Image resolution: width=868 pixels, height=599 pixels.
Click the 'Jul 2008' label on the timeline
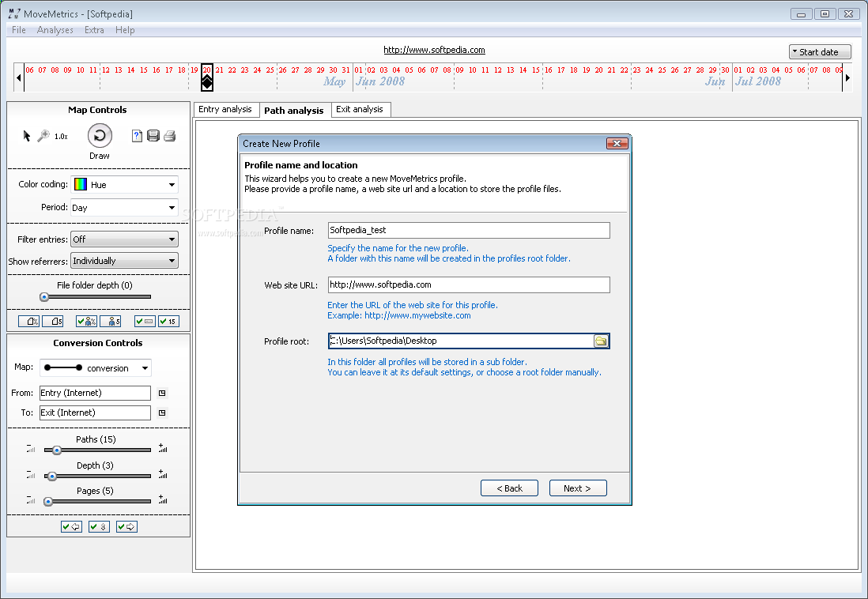click(758, 81)
